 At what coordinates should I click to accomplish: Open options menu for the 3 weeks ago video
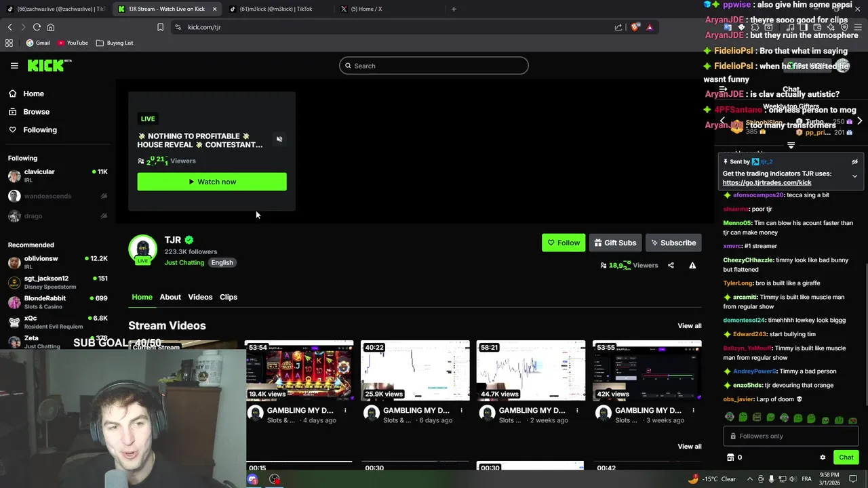point(693,411)
